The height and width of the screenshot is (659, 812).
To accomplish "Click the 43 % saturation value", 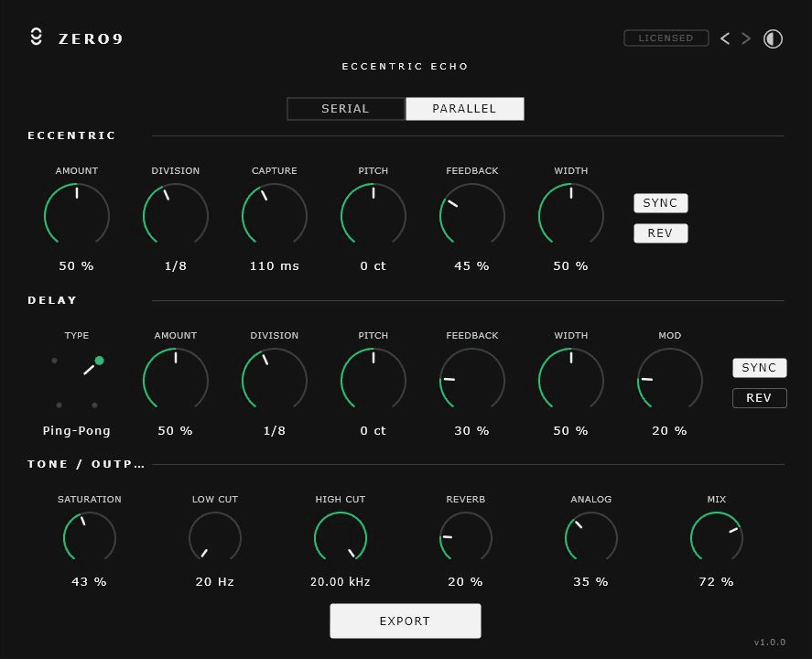I will point(89,582).
